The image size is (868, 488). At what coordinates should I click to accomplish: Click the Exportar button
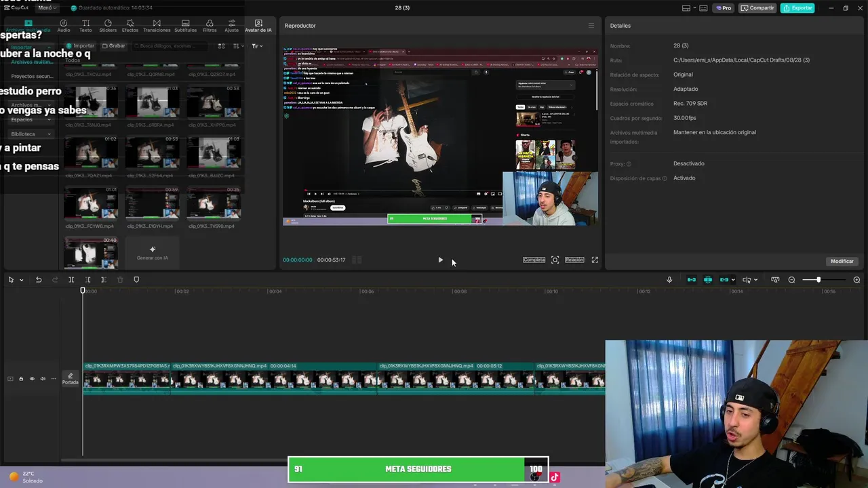(797, 8)
